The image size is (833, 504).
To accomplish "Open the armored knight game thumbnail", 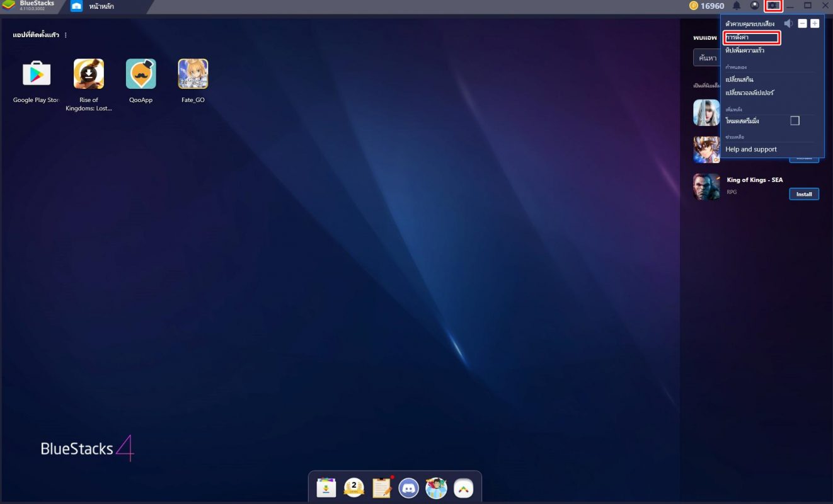I will point(706,149).
